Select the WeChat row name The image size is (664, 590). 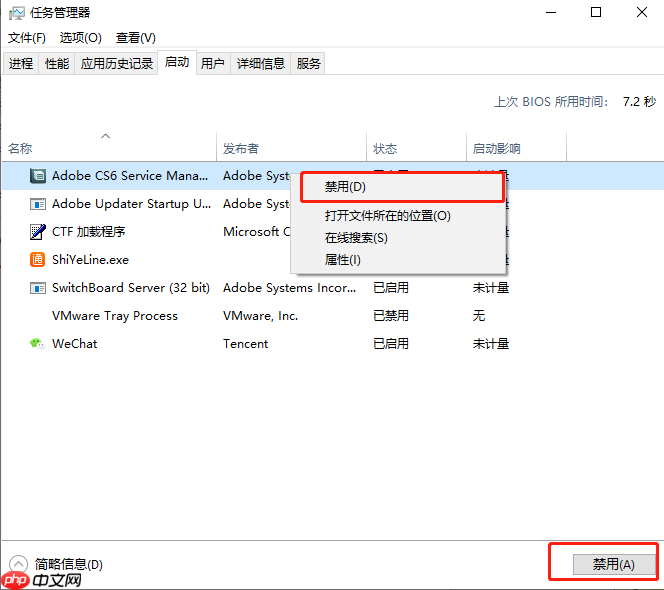pyautogui.click(x=75, y=343)
